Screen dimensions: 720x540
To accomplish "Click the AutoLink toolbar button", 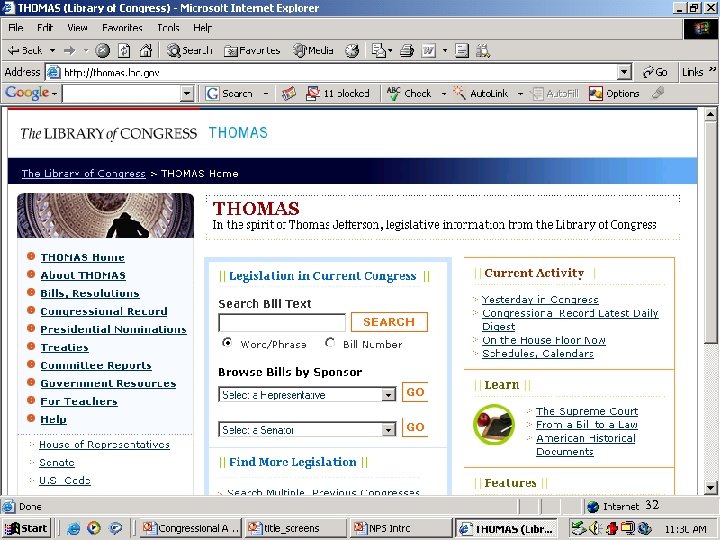I will pos(481,94).
